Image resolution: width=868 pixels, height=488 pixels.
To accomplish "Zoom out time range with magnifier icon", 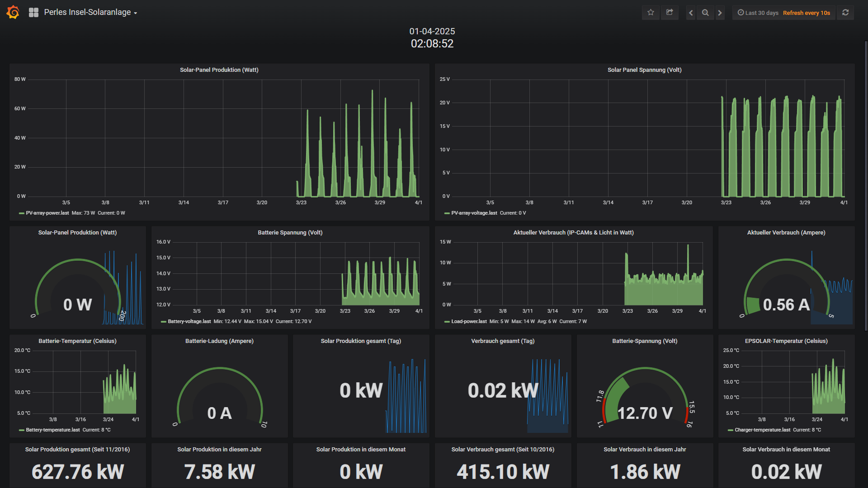I will click(x=705, y=13).
